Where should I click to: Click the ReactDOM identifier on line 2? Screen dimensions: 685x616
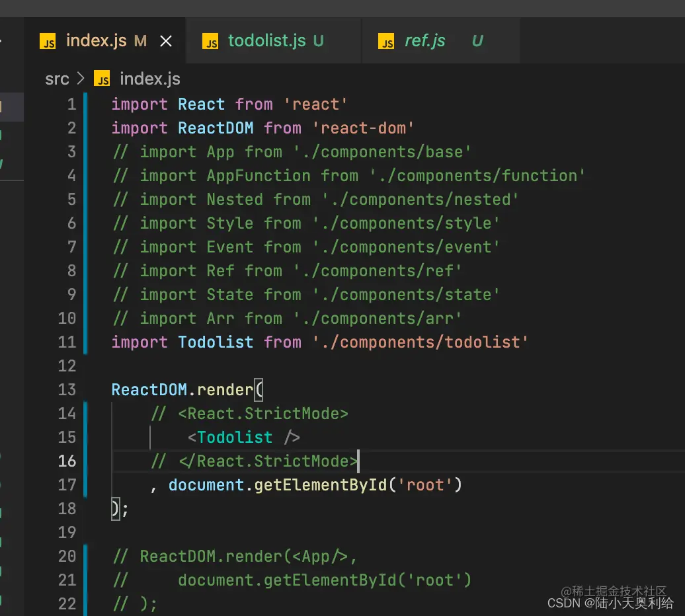[216, 128]
